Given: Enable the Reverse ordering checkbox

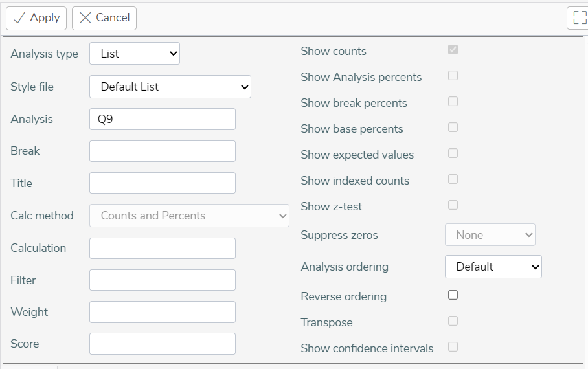Looking at the screenshot, I should [453, 295].
